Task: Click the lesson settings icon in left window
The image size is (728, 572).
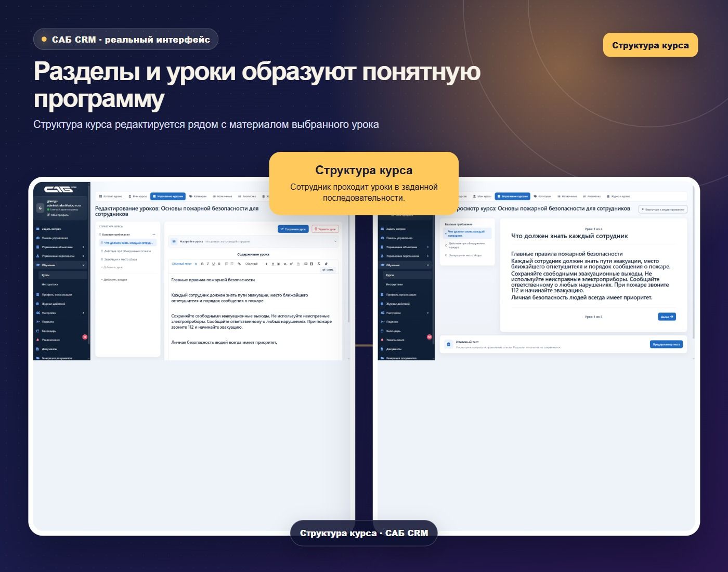Action: pos(174,241)
